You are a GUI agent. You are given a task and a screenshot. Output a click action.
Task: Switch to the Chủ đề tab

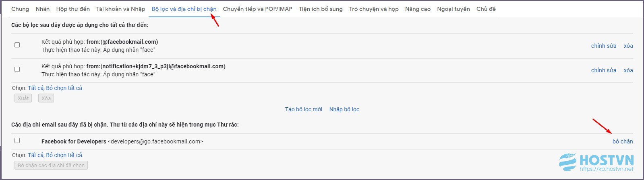[486, 9]
